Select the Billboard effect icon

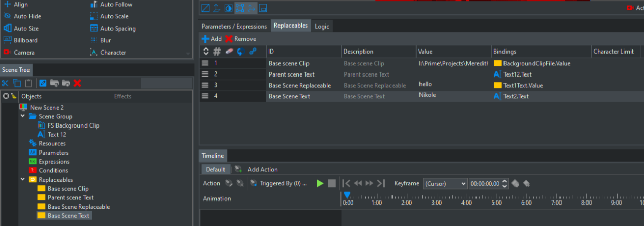click(x=7, y=40)
